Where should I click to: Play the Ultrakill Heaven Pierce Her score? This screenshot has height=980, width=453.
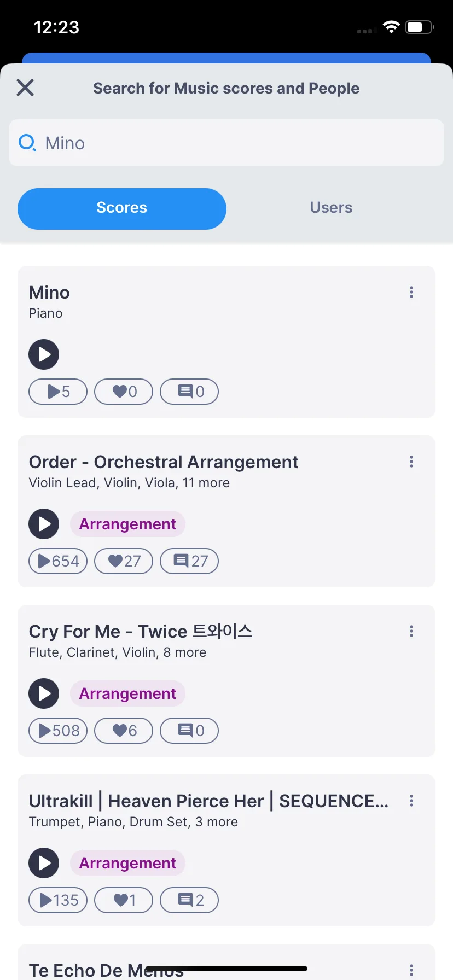(44, 863)
